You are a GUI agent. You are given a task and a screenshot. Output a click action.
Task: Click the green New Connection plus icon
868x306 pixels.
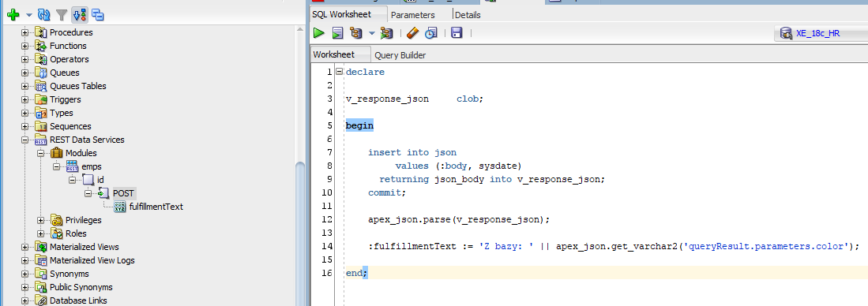tap(13, 15)
